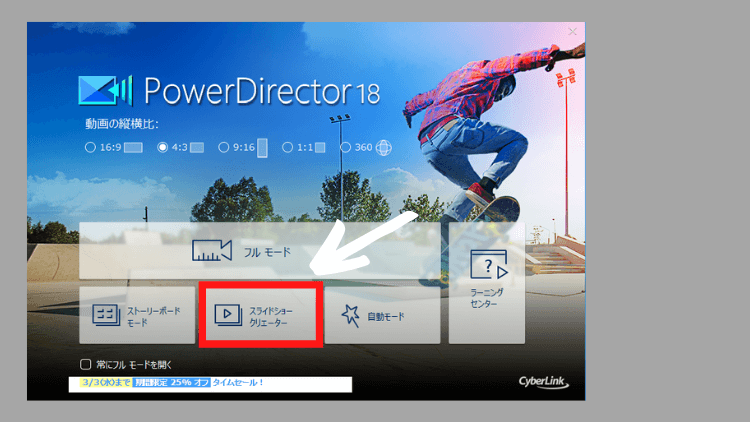Click the Full Mode camera icon
The height and width of the screenshot is (422, 750).
[x=211, y=251]
